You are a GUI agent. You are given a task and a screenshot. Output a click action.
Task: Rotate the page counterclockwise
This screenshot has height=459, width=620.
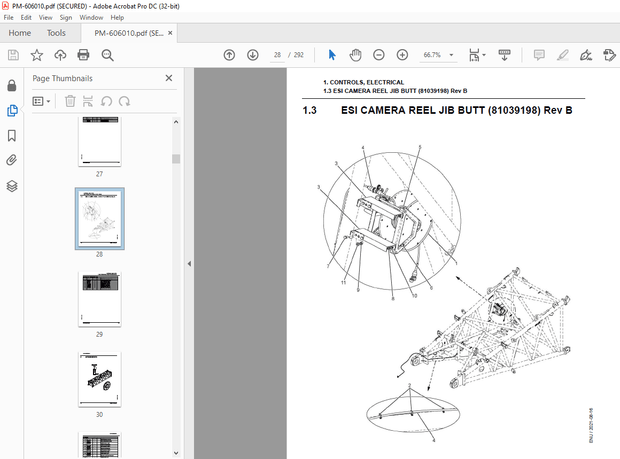[106, 101]
